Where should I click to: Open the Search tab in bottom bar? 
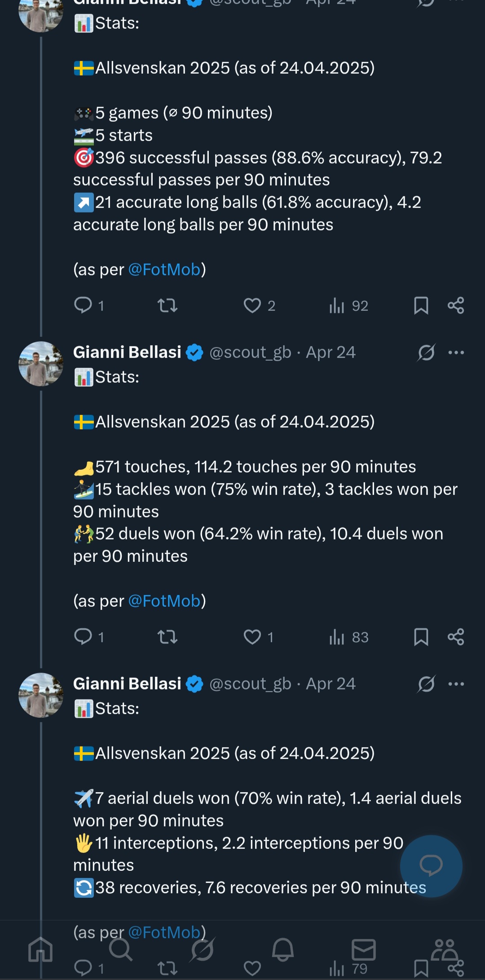click(x=121, y=950)
